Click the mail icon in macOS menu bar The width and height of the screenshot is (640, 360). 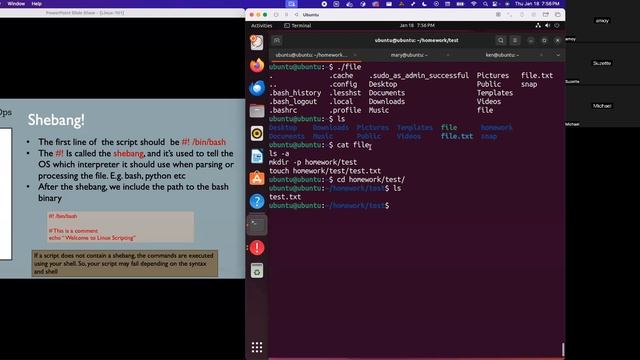pyautogui.click(x=389, y=4)
